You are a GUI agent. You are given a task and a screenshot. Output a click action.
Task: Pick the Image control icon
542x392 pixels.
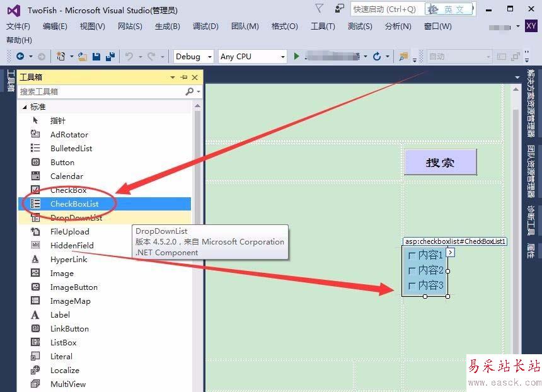click(x=35, y=273)
